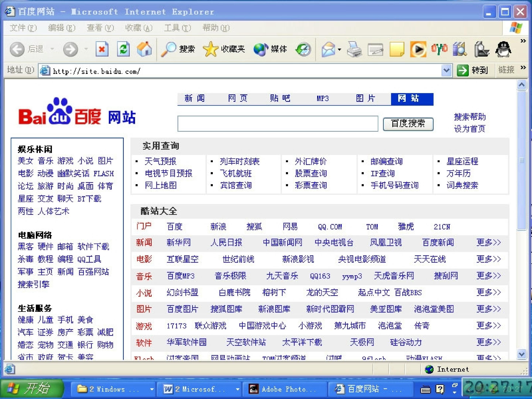Click the Mail envelope icon
The width and height of the screenshot is (532, 399).
tap(329, 49)
